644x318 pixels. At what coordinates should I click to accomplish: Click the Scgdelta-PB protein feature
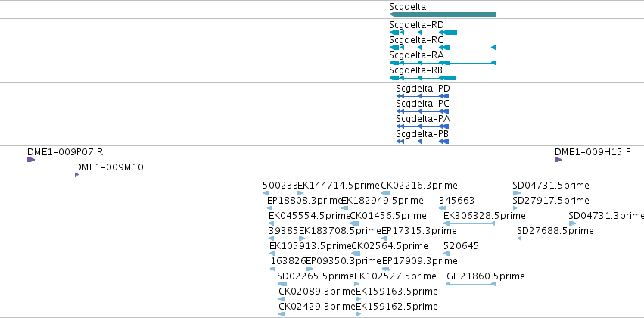422,142
